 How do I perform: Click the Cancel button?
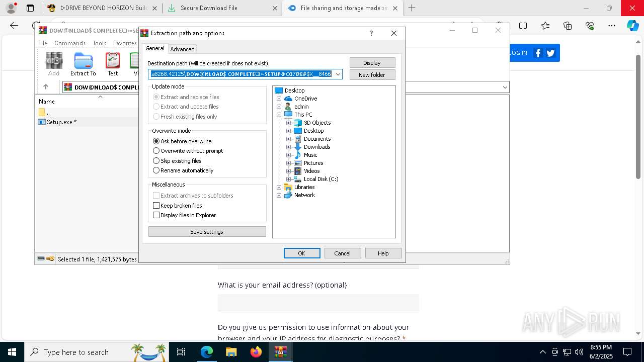343,253
